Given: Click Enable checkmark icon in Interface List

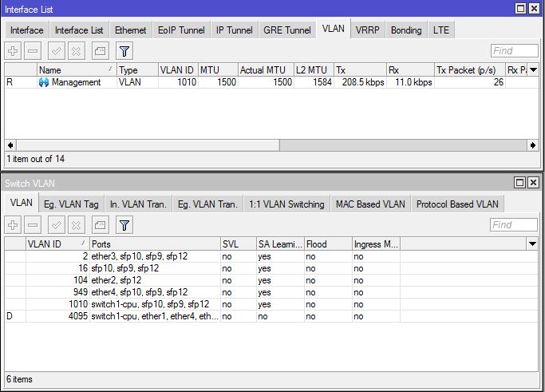Looking at the screenshot, I should 56,51.
